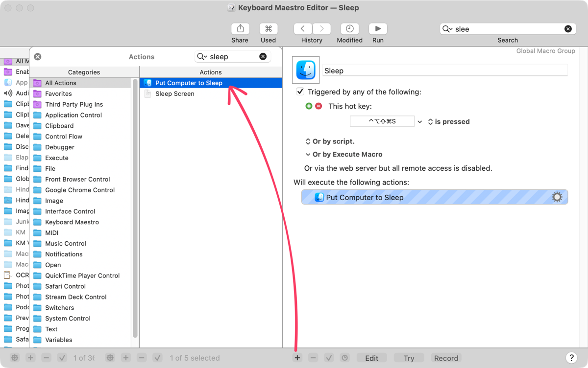
Task: Toggle the 'Triggered by any of the following' checkbox
Action: point(300,92)
